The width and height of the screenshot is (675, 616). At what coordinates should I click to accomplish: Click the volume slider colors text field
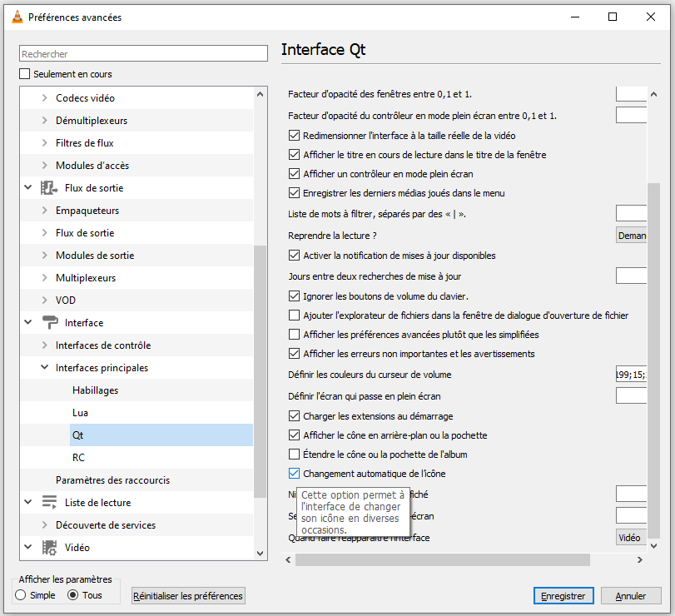point(631,374)
